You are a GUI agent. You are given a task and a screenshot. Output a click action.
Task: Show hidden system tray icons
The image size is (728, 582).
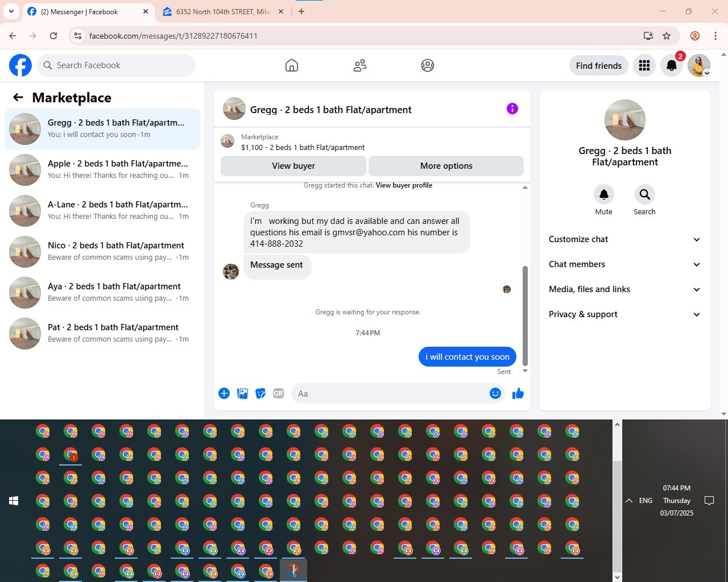click(629, 501)
